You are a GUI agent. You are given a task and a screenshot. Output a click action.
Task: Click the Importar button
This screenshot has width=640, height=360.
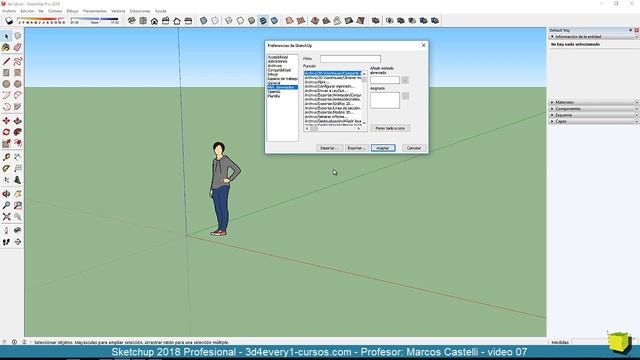[x=329, y=148]
